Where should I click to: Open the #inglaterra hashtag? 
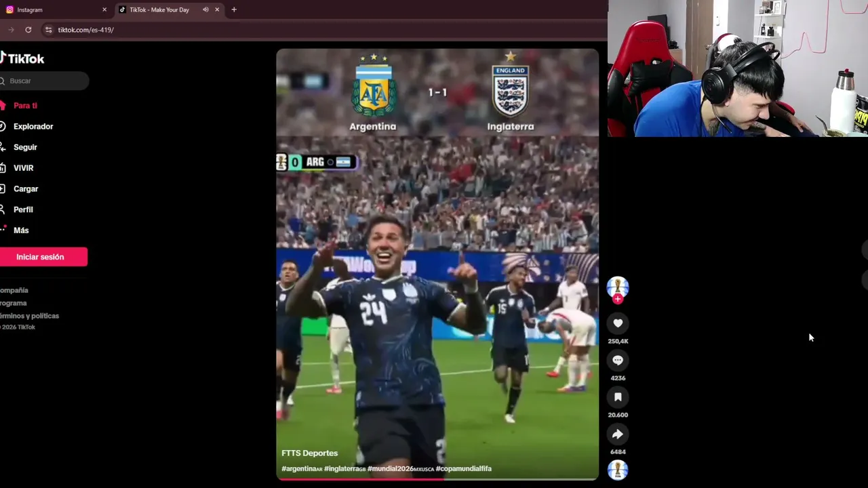coord(344,468)
